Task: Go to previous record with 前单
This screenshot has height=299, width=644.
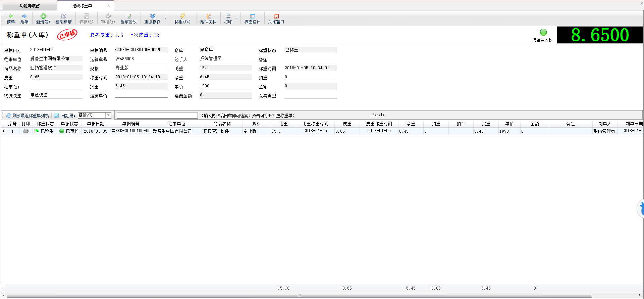Action: 11,19
